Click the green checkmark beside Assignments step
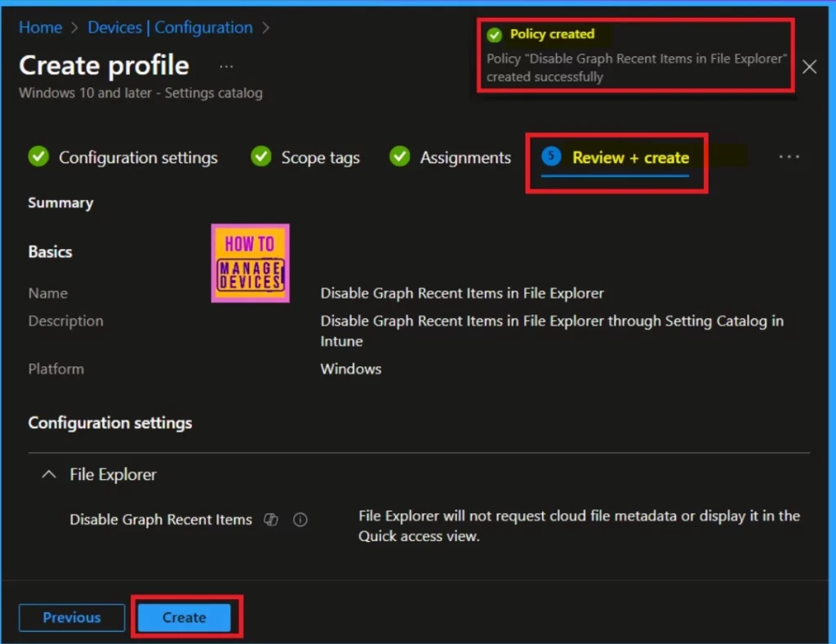The height and width of the screenshot is (644, 836). click(399, 157)
